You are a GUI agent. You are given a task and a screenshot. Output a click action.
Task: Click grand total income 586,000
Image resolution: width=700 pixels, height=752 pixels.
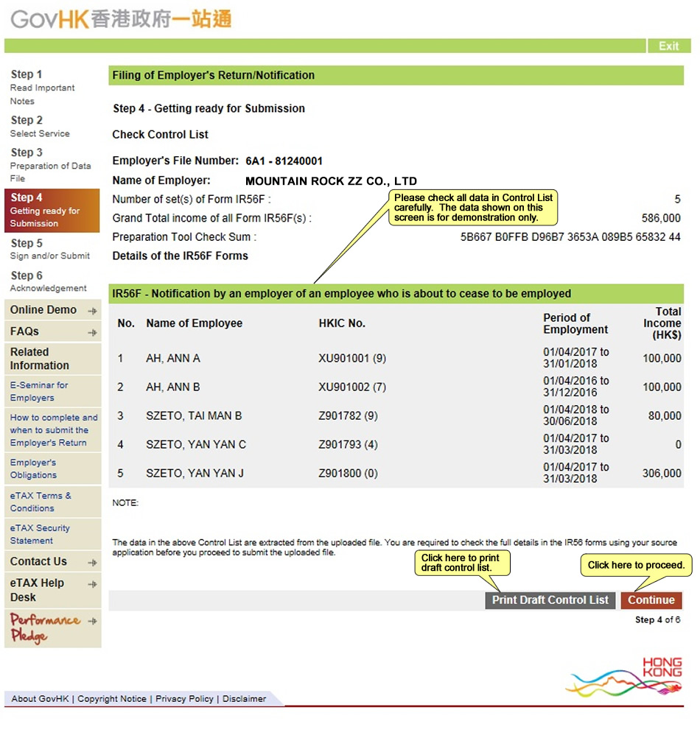pyautogui.click(x=661, y=218)
